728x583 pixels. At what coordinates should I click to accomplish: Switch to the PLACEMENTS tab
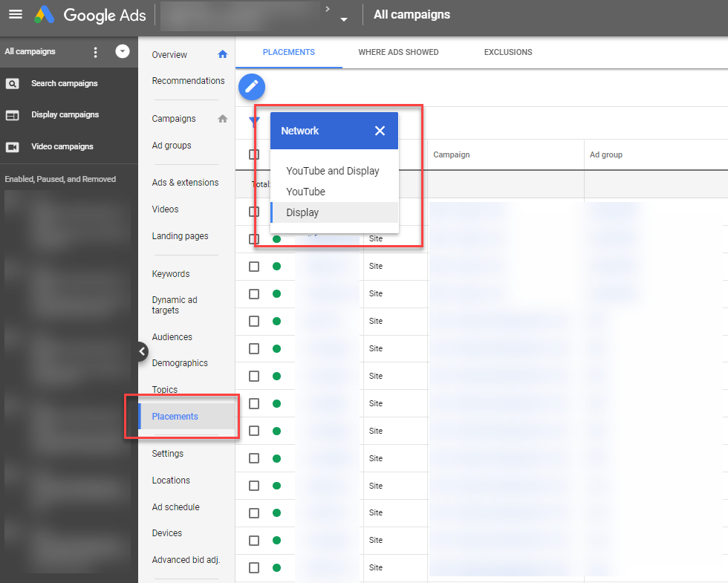click(289, 53)
